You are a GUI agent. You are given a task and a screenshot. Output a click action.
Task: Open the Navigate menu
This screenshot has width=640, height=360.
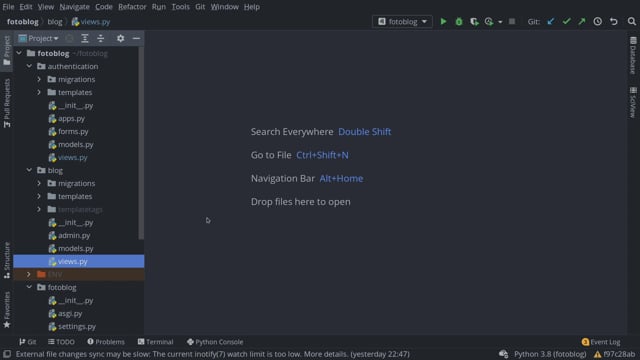(x=74, y=7)
